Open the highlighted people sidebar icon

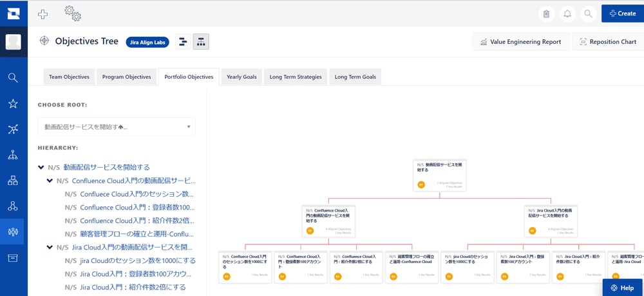[13, 232]
